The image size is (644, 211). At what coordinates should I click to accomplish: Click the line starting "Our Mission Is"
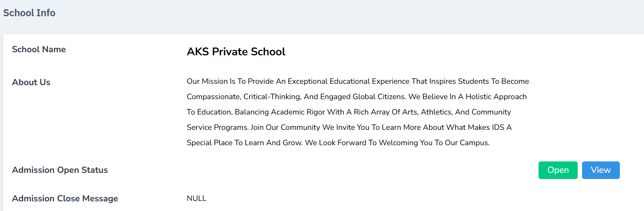click(x=358, y=82)
